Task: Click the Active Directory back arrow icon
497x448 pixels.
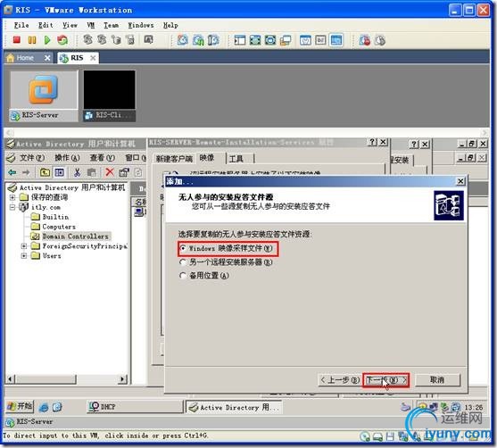Action: pyautogui.click(x=12, y=172)
